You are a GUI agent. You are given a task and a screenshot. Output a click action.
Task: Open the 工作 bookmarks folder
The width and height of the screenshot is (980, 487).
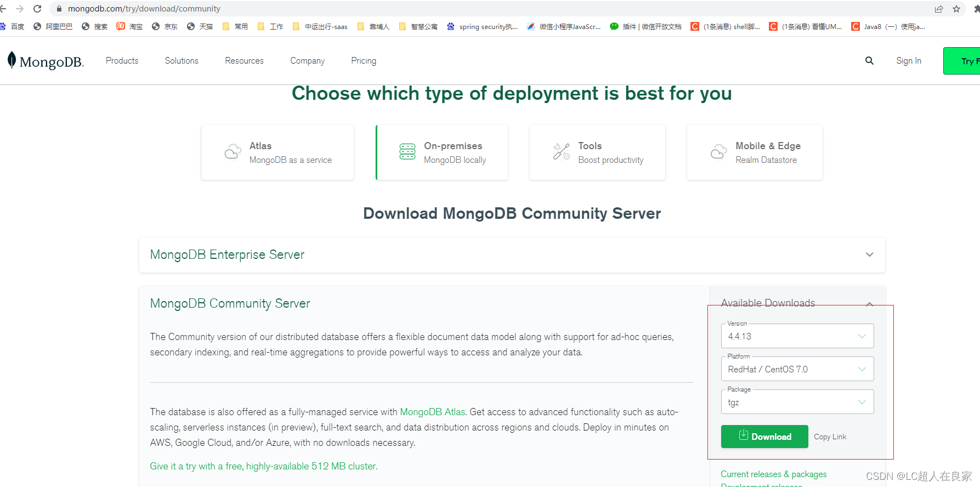coord(270,26)
